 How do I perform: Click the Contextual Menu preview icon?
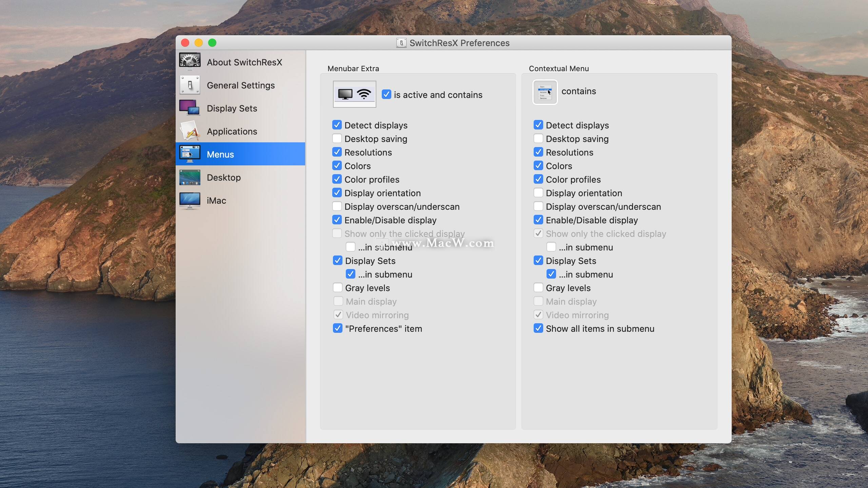pos(545,92)
